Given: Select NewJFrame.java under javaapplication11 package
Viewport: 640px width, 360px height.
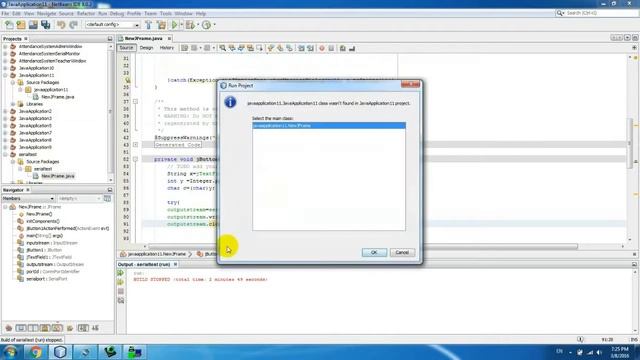Looking at the screenshot, I should [x=57, y=97].
